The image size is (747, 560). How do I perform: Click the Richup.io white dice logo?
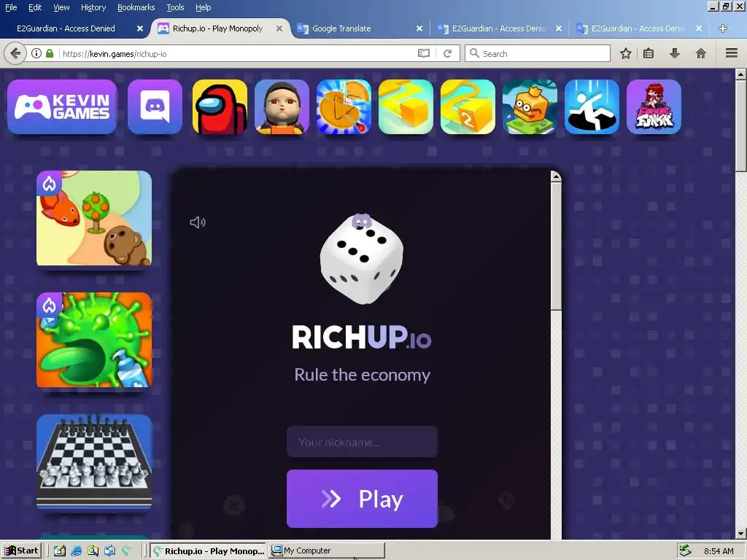point(362,259)
